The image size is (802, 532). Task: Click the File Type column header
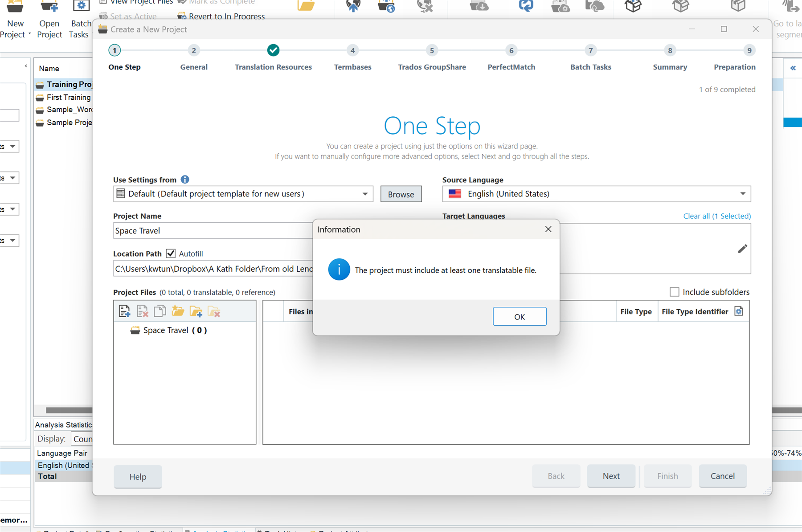click(x=636, y=311)
